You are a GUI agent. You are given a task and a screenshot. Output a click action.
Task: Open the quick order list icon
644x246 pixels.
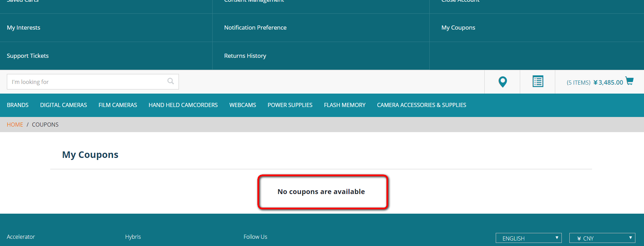coord(538,82)
